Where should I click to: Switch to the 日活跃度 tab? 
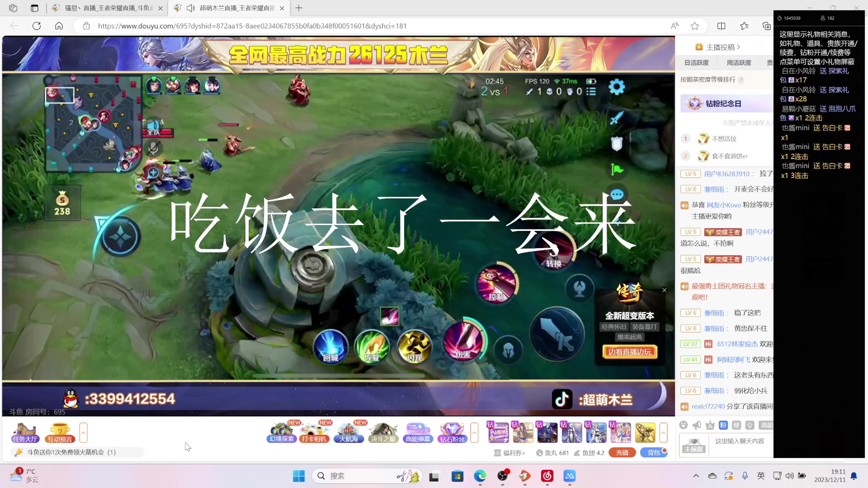(x=696, y=63)
